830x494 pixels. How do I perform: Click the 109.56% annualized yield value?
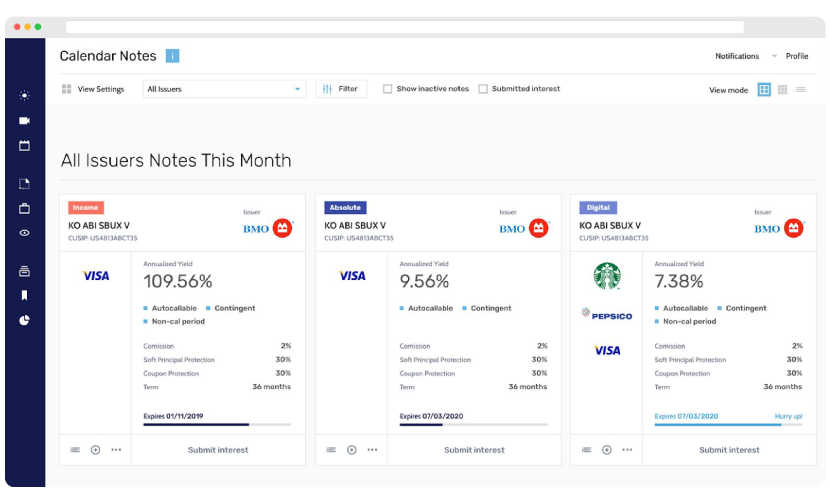178,281
